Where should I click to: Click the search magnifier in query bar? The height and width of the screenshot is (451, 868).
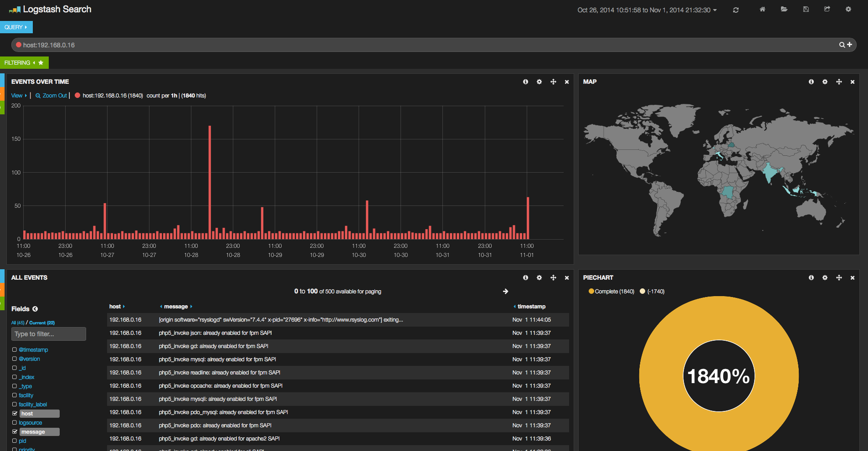842,45
